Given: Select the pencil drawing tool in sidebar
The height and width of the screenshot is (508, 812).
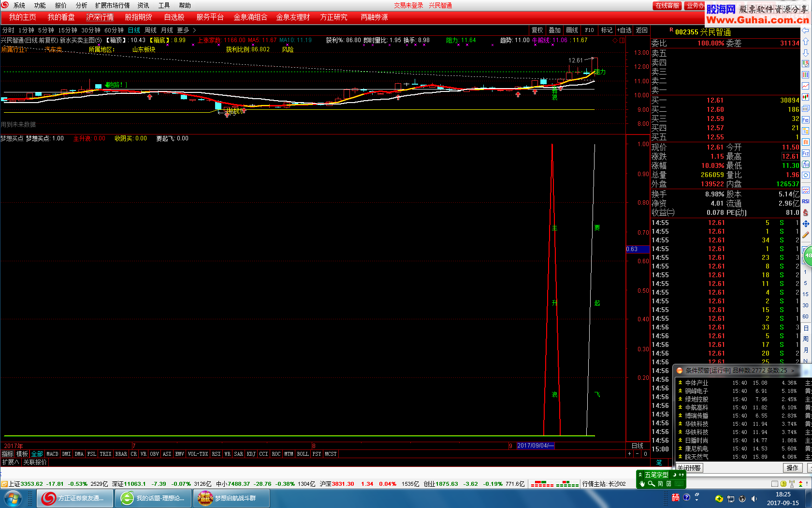Looking at the screenshot, I should tap(805, 235).
